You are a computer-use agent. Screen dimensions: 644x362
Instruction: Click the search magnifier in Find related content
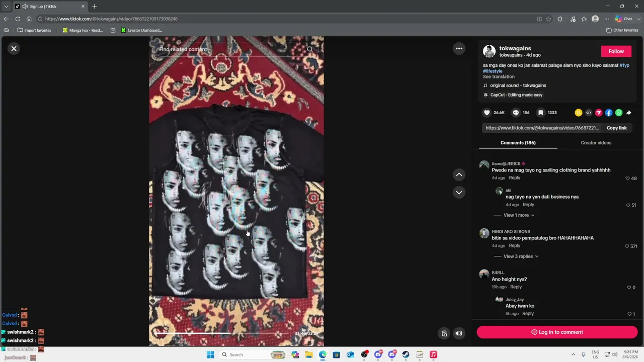(x=310, y=49)
